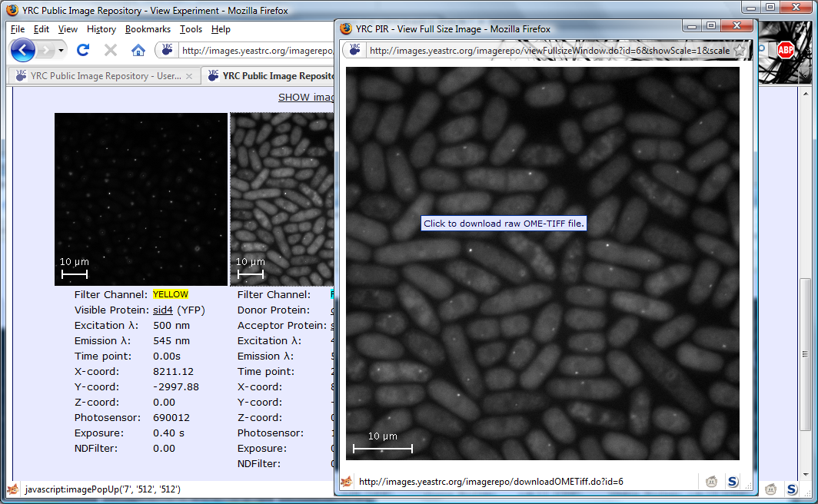Click the sid4 protein link

coord(163,310)
